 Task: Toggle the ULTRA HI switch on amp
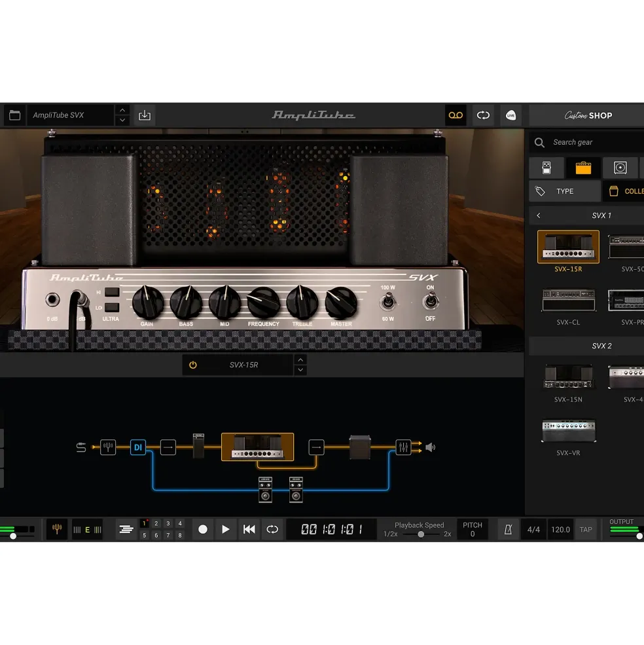click(112, 292)
